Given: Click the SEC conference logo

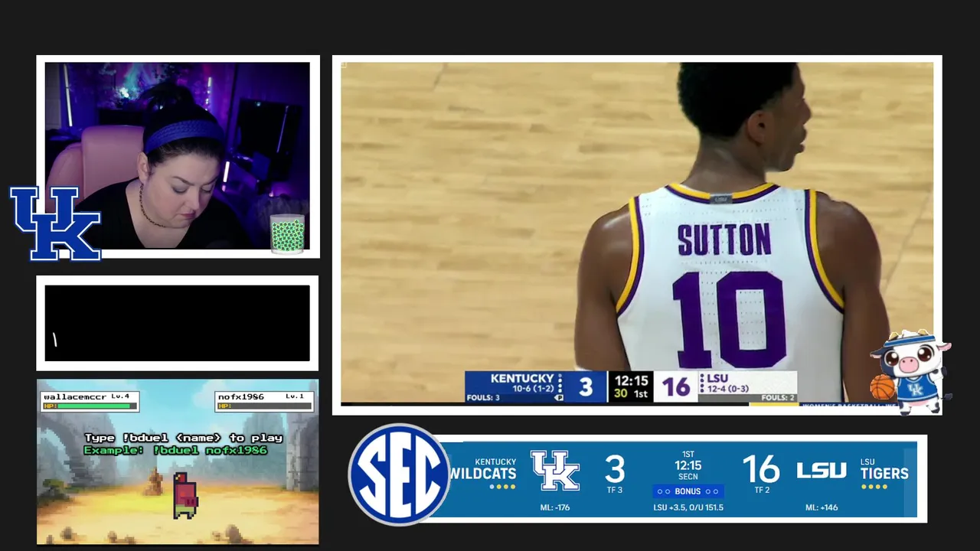Looking at the screenshot, I should [399, 474].
